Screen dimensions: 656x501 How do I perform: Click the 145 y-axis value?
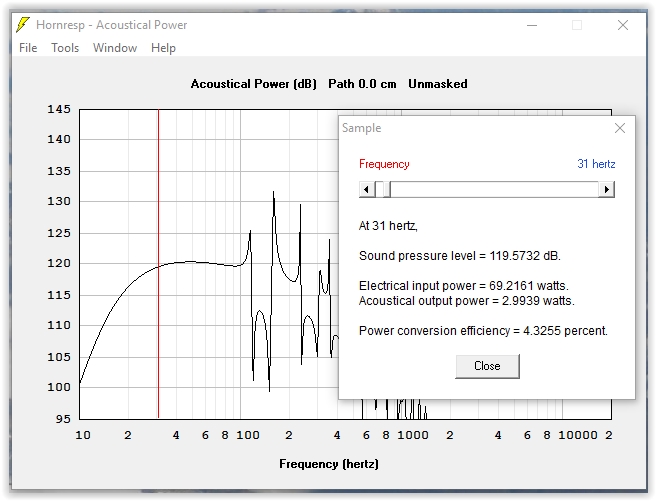(59, 110)
